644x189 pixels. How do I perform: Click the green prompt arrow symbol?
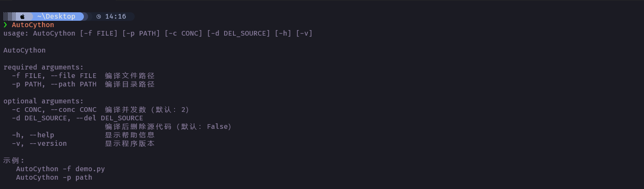(x=6, y=25)
